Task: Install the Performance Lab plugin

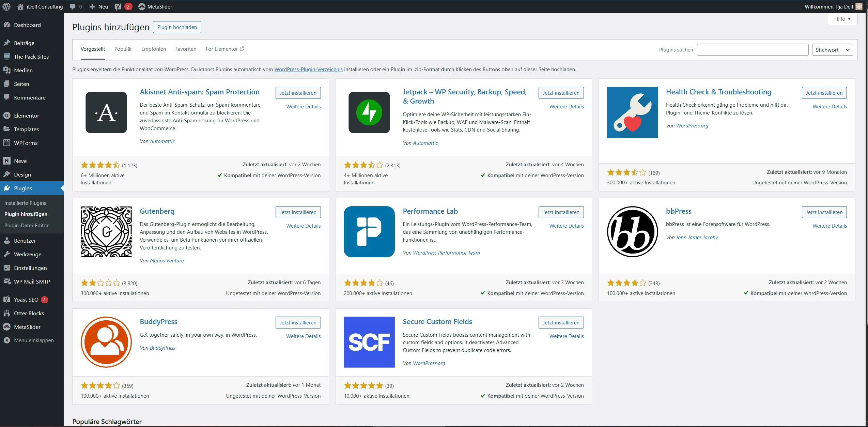Action: pyautogui.click(x=561, y=212)
